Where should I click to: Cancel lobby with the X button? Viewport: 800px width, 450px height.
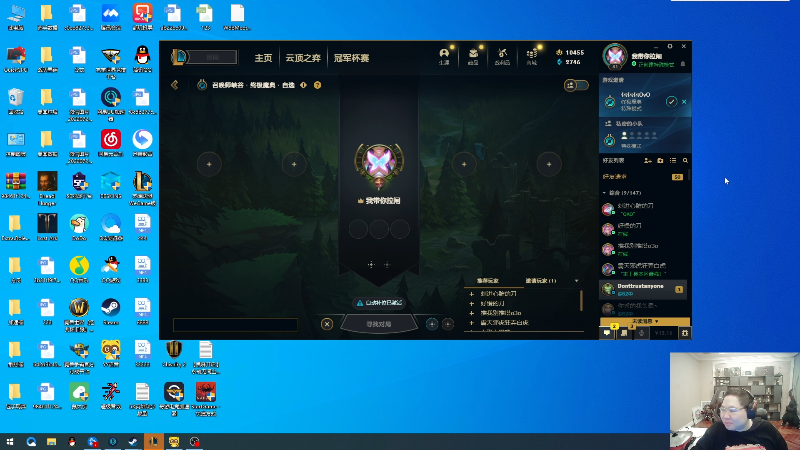tap(327, 324)
